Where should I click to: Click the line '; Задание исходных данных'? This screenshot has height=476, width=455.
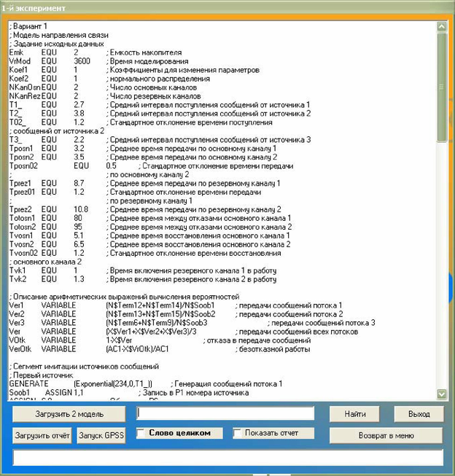coord(56,44)
